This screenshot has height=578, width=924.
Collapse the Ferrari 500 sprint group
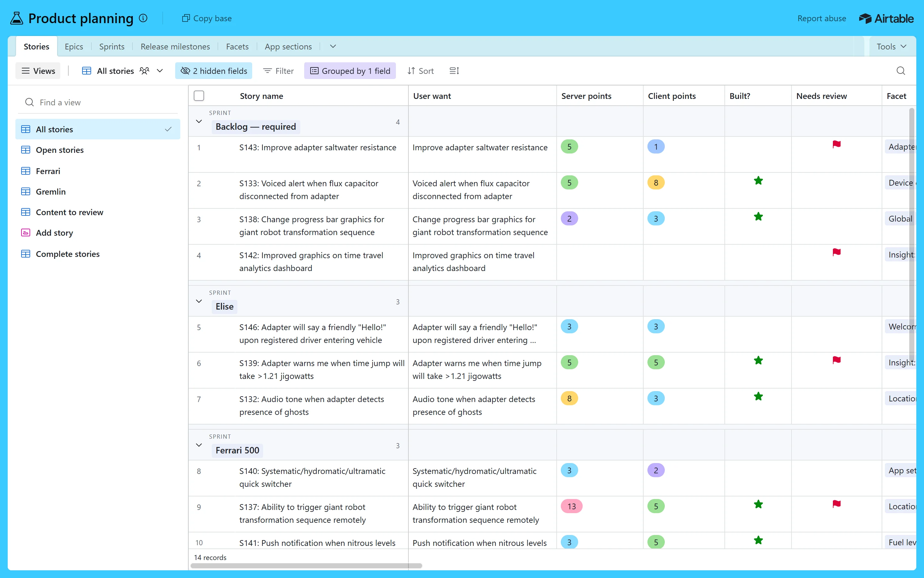[x=199, y=445]
